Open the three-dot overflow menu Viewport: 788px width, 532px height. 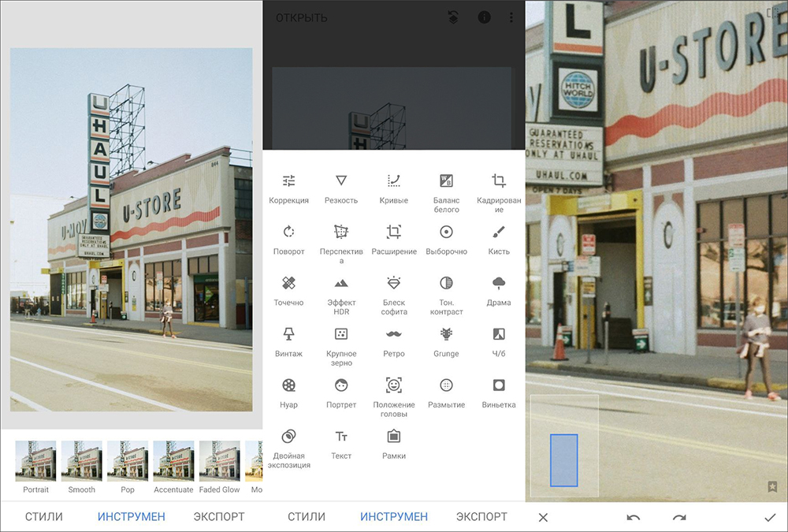tap(511, 17)
